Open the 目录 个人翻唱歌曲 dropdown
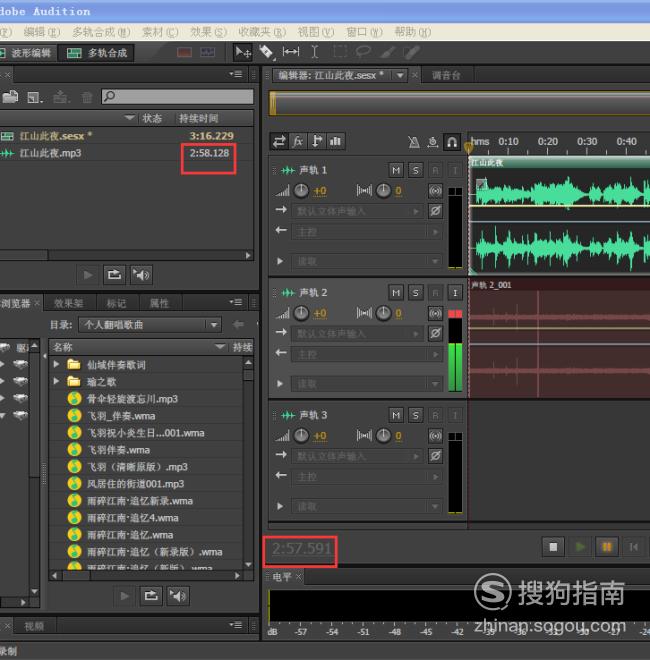The height and width of the screenshot is (660, 650). tap(150, 325)
